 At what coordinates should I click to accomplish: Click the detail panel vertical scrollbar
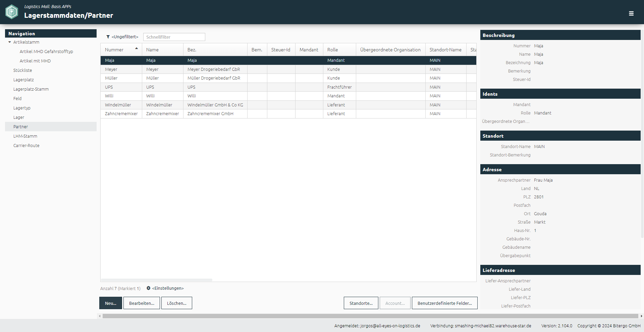click(642, 134)
